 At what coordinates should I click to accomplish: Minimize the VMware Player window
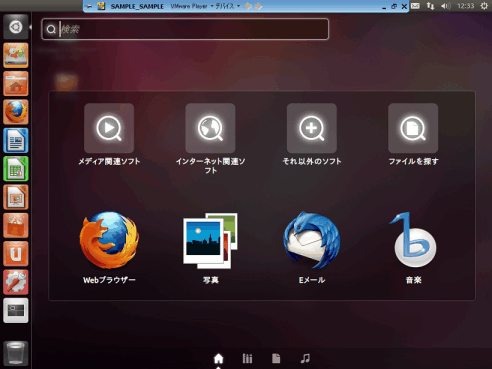point(384,7)
